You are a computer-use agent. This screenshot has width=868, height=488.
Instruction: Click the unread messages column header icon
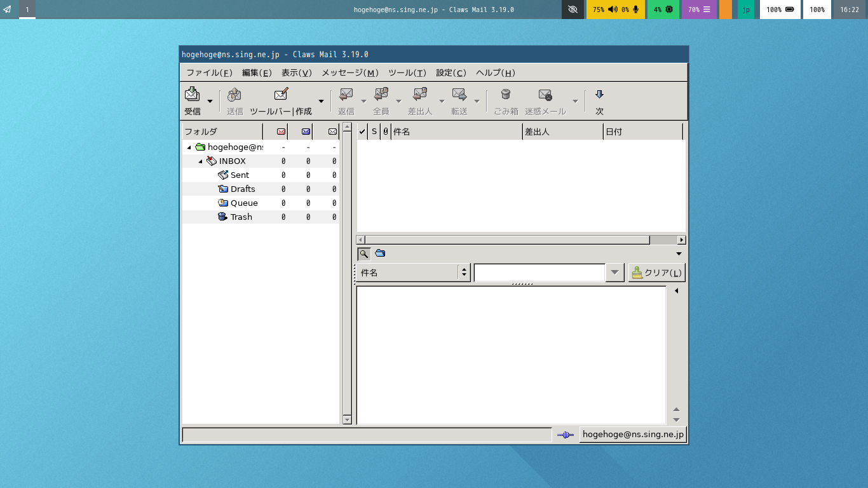(x=306, y=132)
